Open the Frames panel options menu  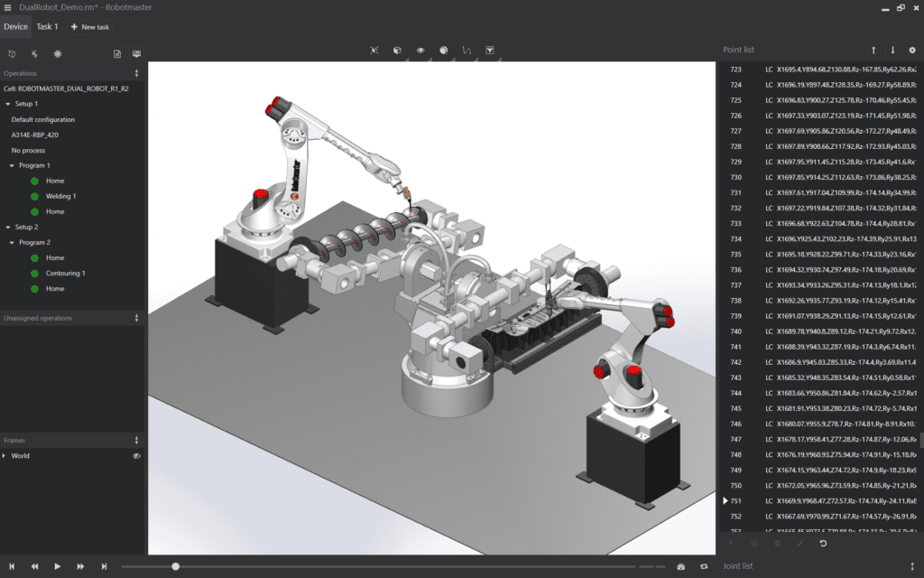[x=137, y=440]
